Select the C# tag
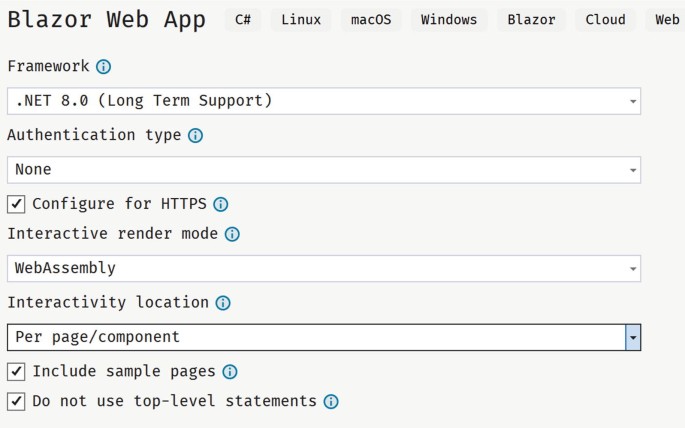This screenshot has width=685, height=428. 243,20
